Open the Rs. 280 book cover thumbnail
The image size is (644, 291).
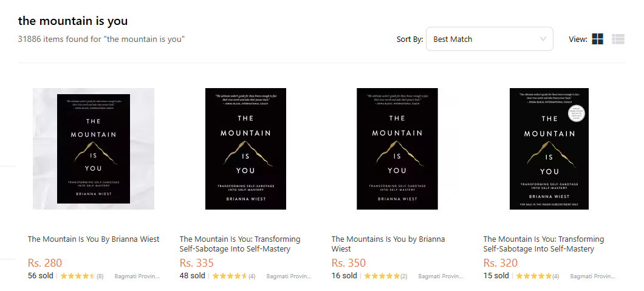94,149
